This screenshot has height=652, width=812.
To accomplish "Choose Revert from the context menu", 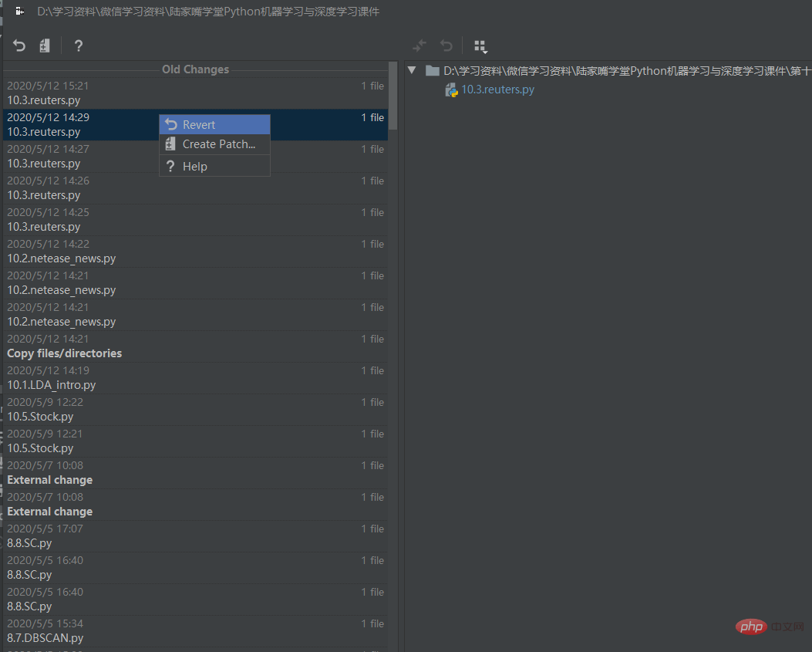I will tap(214, 124).
